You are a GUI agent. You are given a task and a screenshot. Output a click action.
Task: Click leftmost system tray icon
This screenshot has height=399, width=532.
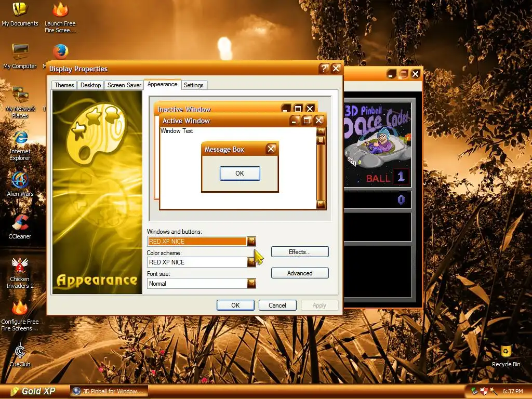(474, 391)
